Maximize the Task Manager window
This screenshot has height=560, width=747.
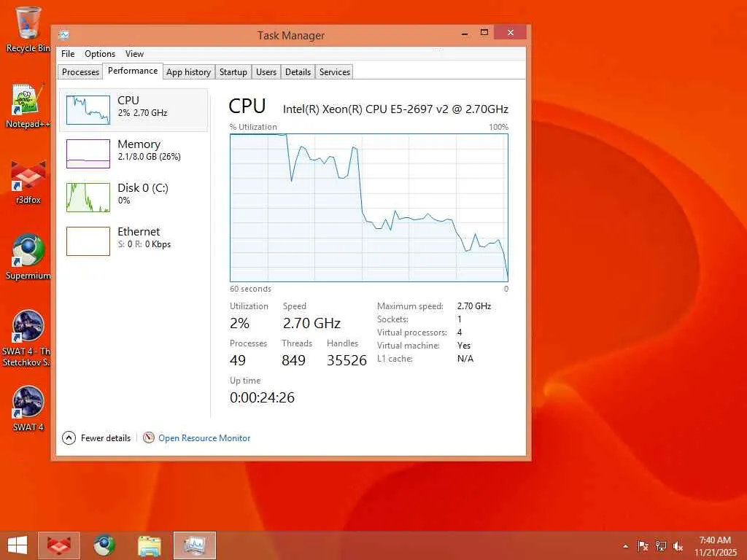click(x=484, y=33)
